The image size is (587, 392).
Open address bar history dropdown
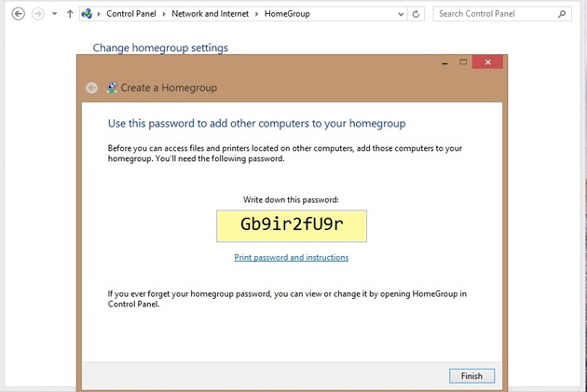pos(401,14)
